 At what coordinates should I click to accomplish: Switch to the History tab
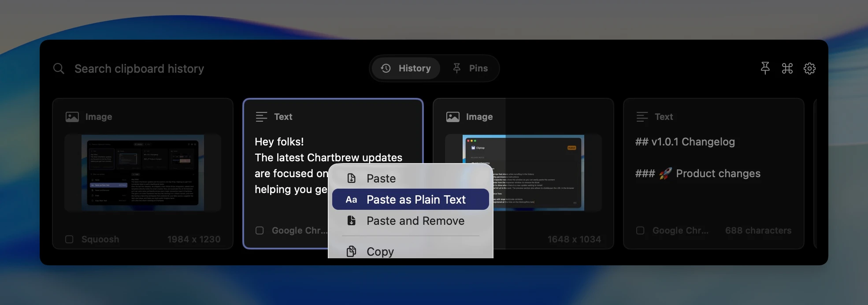[406, 68]
